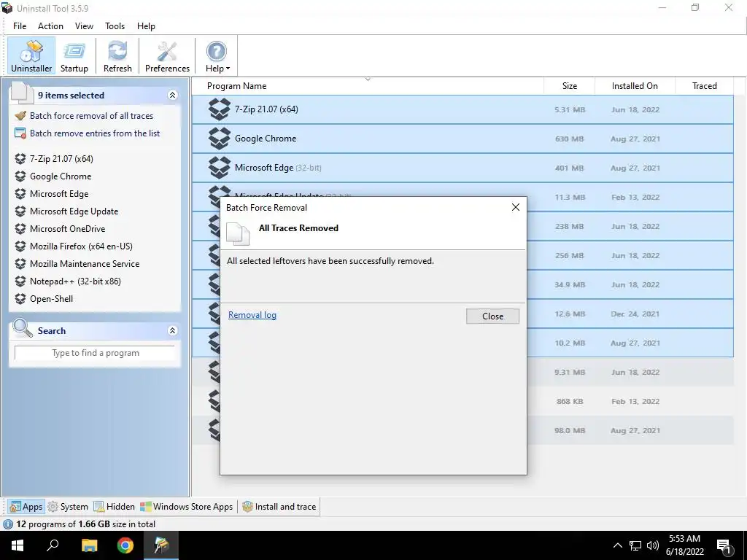Switch to the Install and trace tab
Viewport: 747px width, 560px height.
click(x=279, y=507)
